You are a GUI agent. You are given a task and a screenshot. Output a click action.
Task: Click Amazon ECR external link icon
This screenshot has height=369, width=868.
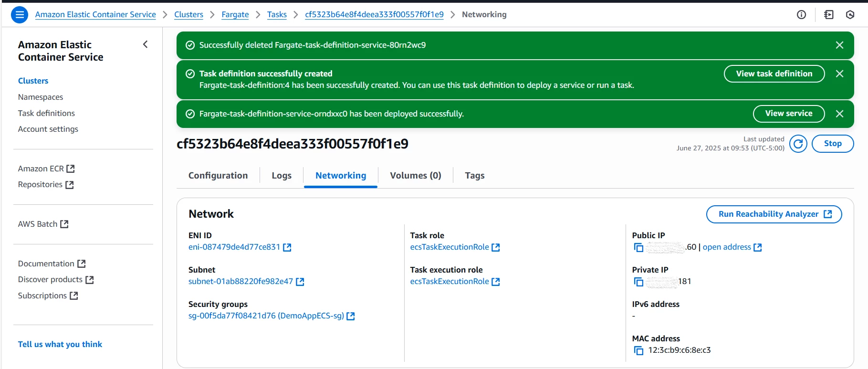pos(71,169)
